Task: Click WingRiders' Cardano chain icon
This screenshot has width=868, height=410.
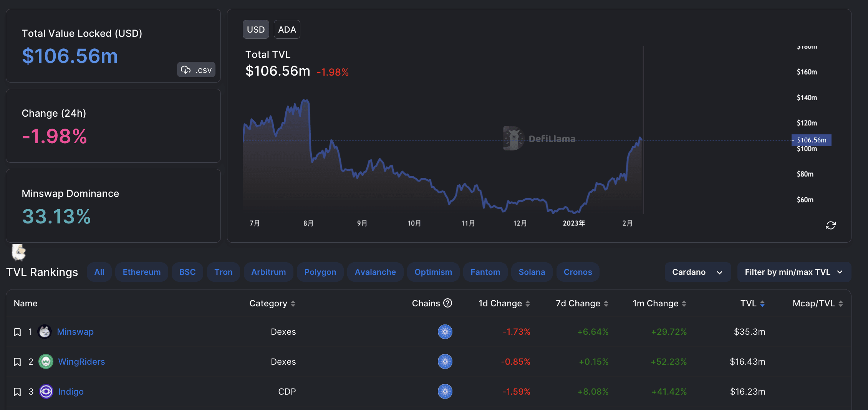Action: click(x=445, y=361)
